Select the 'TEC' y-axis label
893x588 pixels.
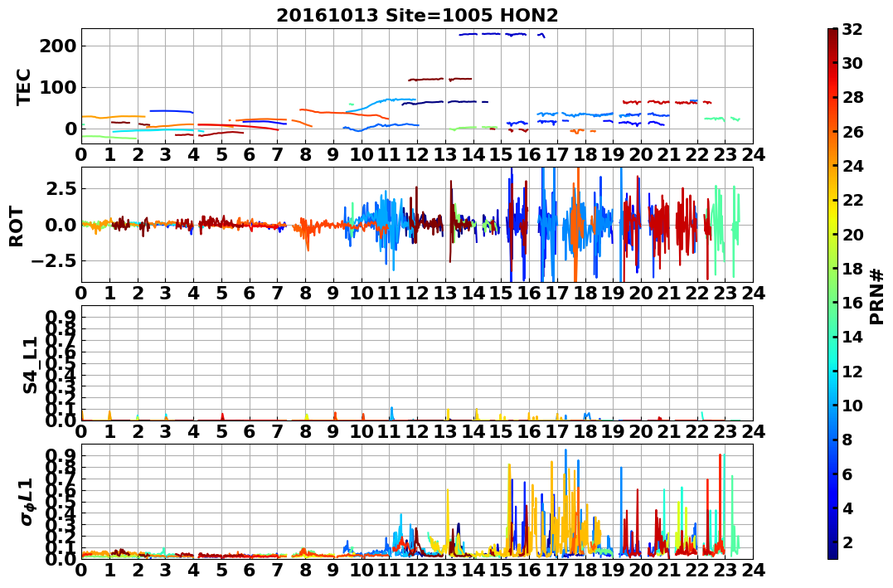23,87
